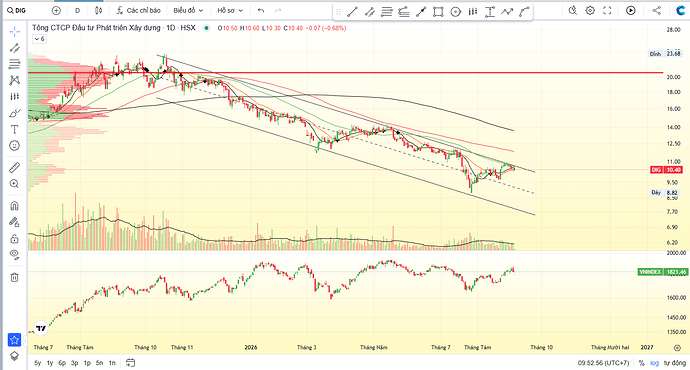
Task: Select the trend line tool in floating toolbar
Action: point(352,12)
